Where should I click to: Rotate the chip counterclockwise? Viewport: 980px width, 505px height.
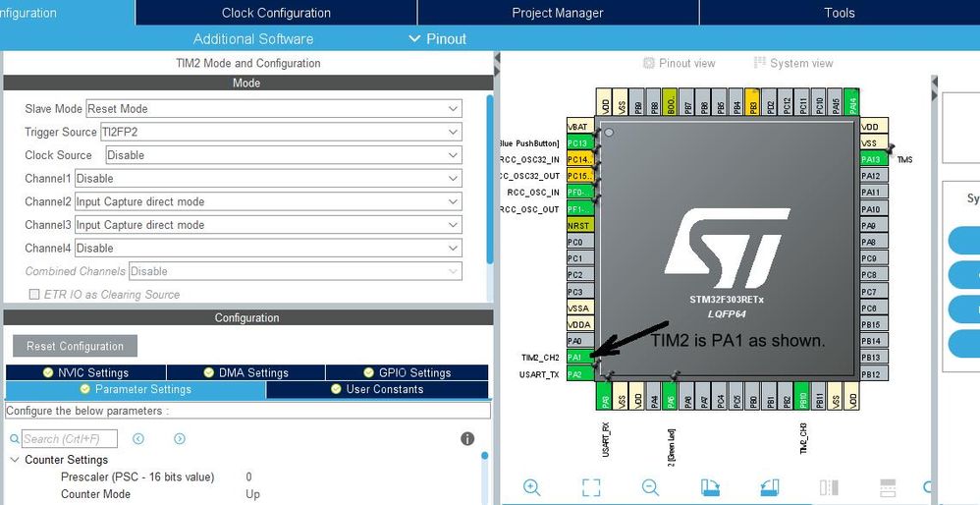click(x=770, y=487)
